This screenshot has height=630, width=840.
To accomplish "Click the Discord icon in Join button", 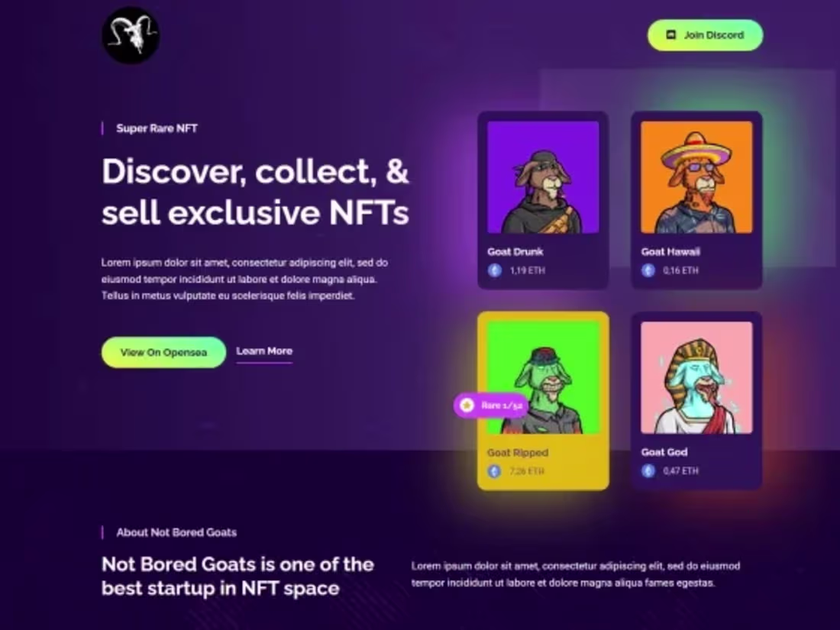I will click(670, 35).
